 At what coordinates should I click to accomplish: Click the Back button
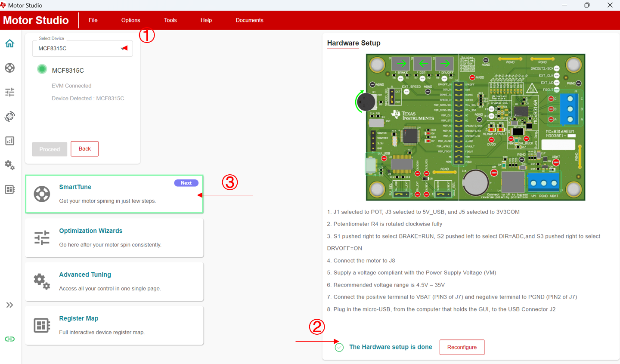click(84, 149)
